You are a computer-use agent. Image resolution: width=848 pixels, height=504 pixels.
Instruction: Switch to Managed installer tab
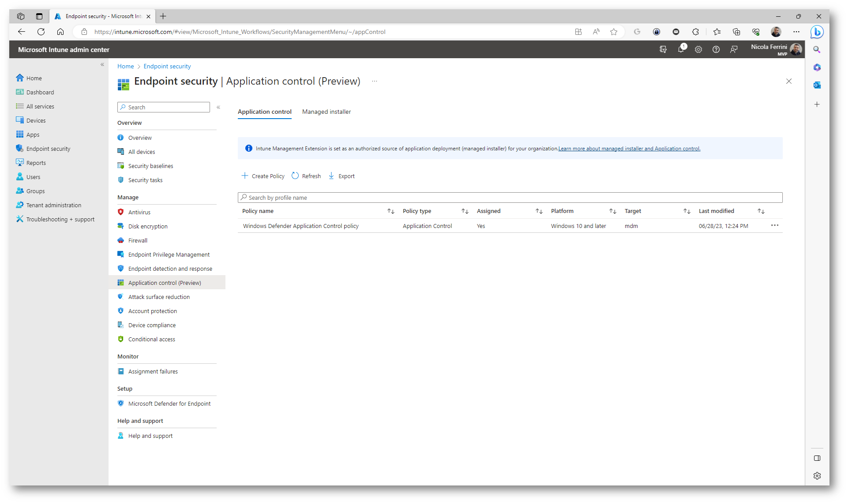coord(326,112)
